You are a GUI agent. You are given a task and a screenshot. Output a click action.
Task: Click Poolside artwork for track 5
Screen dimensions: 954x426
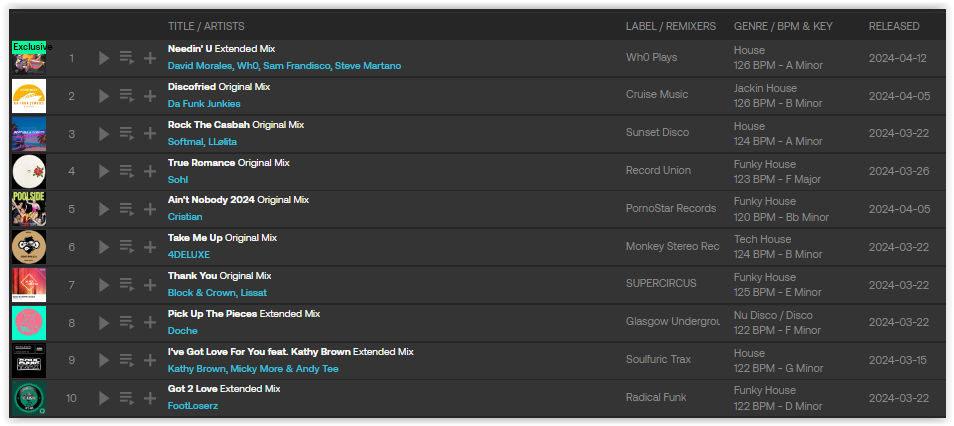(x=29, y=209)
